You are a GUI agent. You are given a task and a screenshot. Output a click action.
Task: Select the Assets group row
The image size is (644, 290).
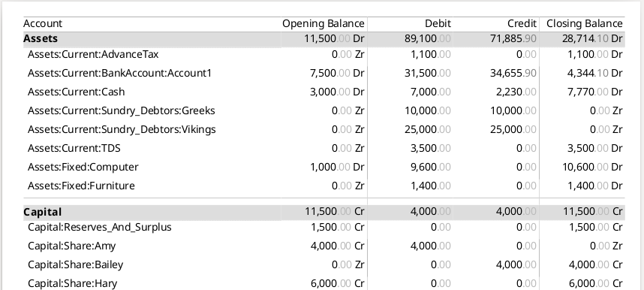[324, 38]
